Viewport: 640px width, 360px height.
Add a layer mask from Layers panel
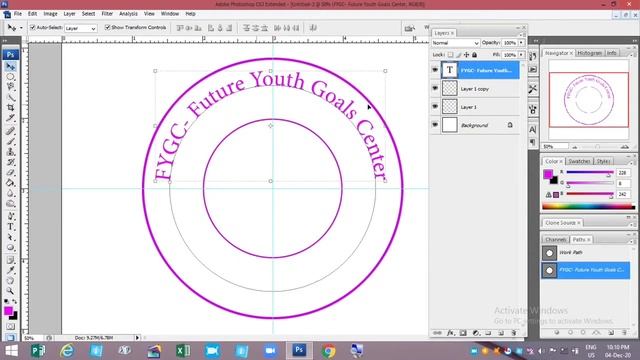pos(463,333)
